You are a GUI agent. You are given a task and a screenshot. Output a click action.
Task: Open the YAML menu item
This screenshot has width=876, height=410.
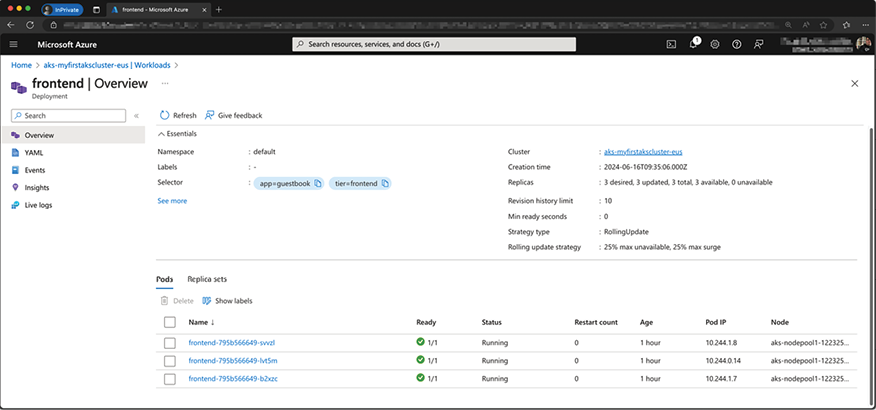73,152
